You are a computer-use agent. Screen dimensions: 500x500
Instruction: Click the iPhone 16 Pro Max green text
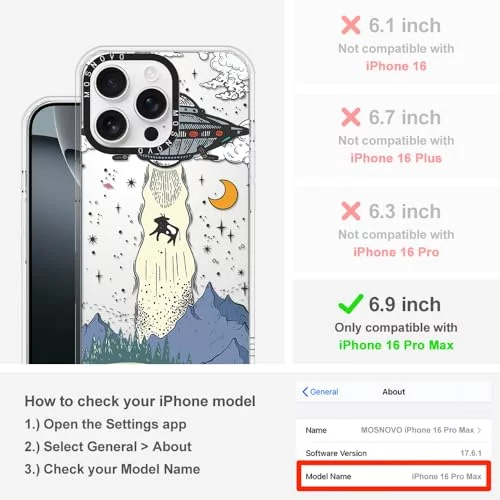396,345
